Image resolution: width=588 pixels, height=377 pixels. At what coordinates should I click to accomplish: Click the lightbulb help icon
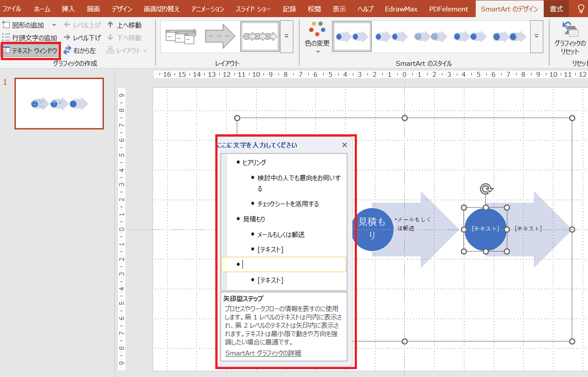click(579, 9)
